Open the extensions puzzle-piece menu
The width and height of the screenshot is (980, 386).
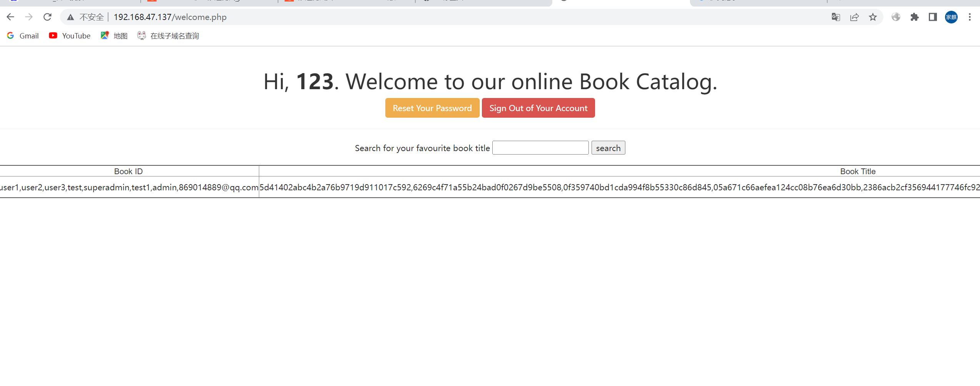(x=914, y=17)
